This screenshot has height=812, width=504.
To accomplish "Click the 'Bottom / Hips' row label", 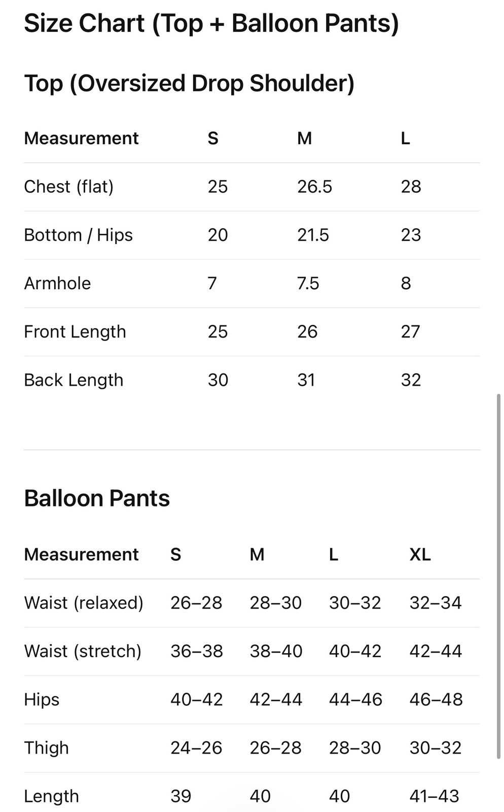I will coord(78,235).
